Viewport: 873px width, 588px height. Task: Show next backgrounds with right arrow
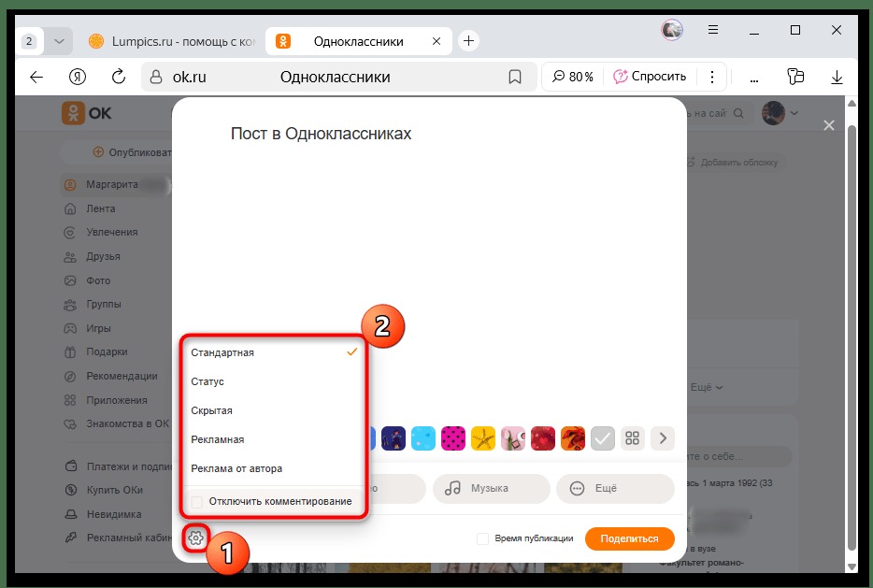click(663, 438)
